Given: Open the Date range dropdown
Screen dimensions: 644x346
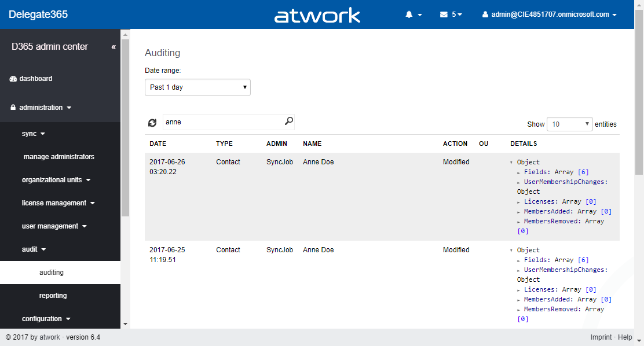Looking at the screenshot, I should click(x=197, y=87).
